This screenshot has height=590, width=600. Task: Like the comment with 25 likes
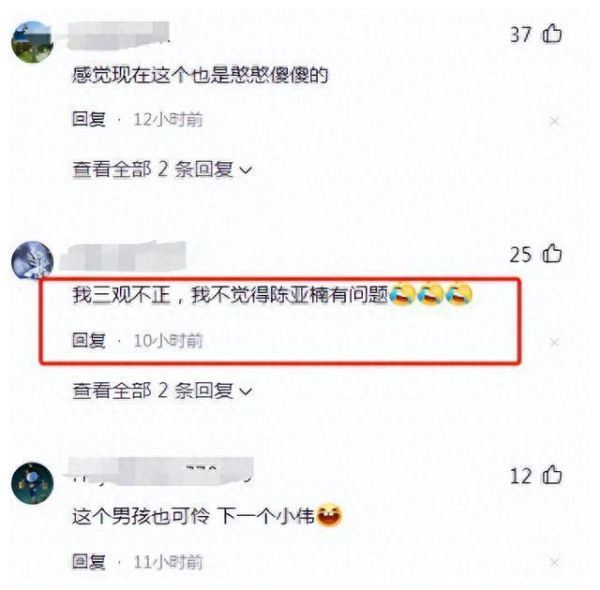coord(552,254)
